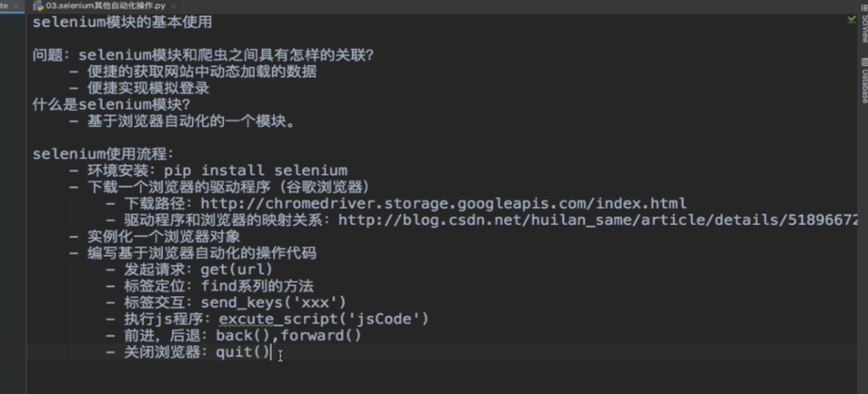
Task: Click the Python file icon on the tab
Action: pos(38,6)
